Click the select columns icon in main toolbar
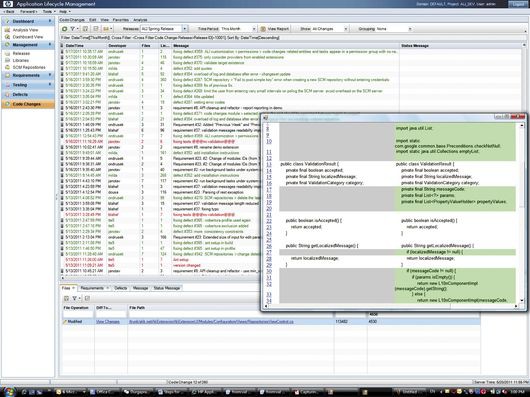This screenshot has width=530, height=397. pos(86,29)
